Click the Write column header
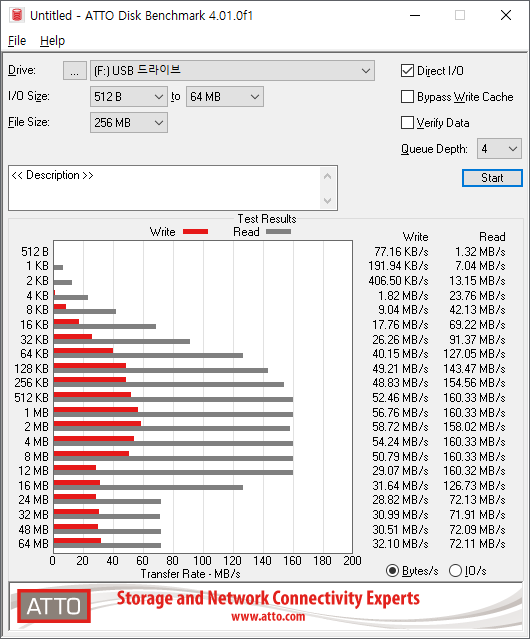The height and width of the screenshot is (639, 530). 416,237
